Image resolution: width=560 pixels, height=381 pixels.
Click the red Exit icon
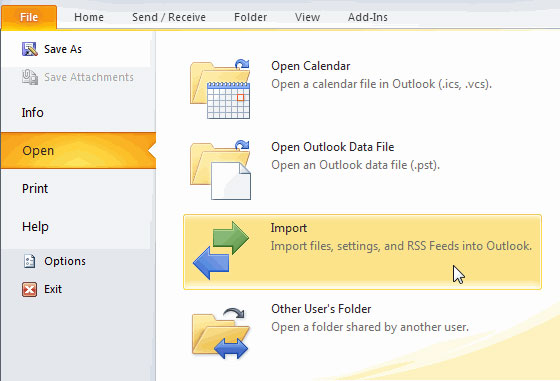point(29,289)
